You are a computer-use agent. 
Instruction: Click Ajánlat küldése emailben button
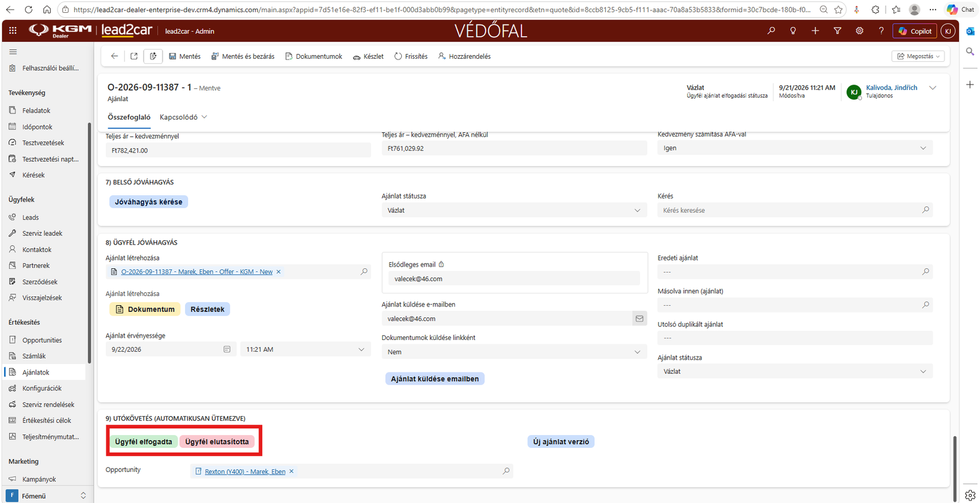pos(435,379)
